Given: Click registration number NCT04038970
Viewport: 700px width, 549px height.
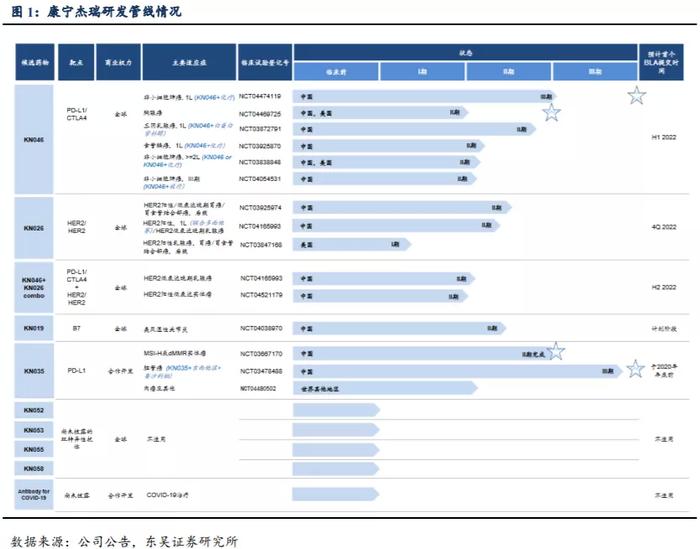Looking at the screenshot, I should [262, 328].
